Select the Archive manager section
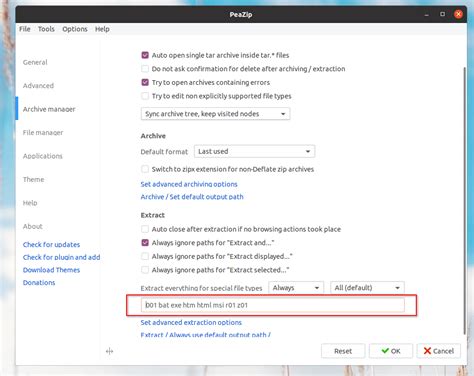 point(49,109)
